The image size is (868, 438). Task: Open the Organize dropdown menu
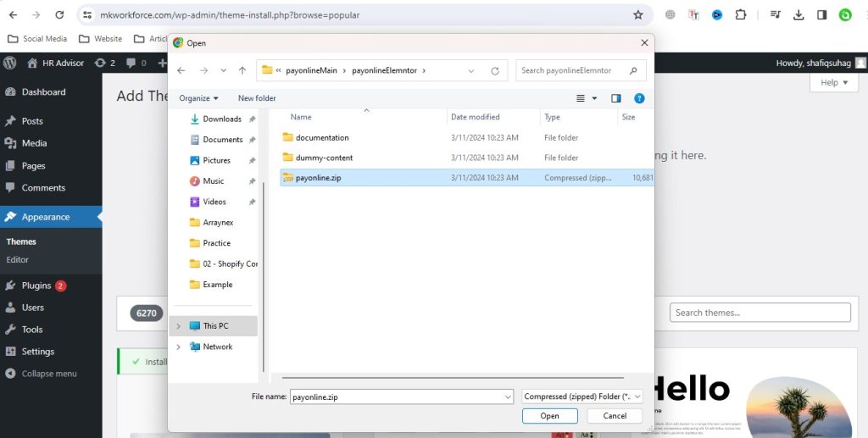[x=198, y=98]
